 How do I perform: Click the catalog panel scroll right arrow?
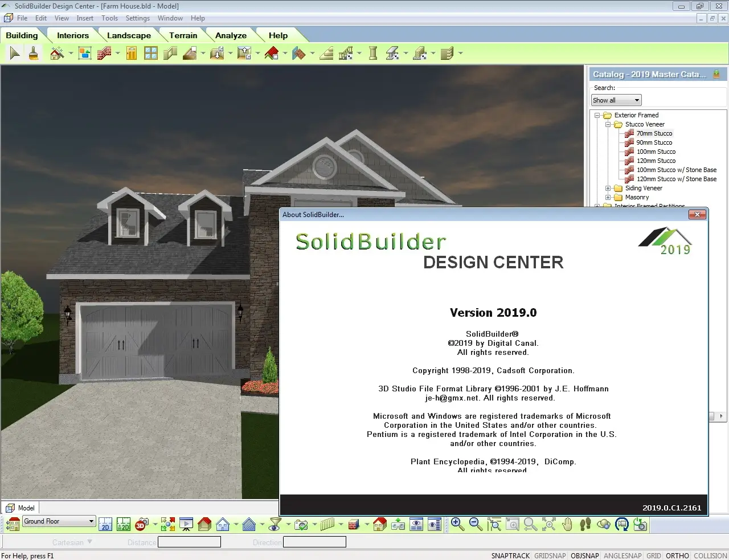coord(721,416)
